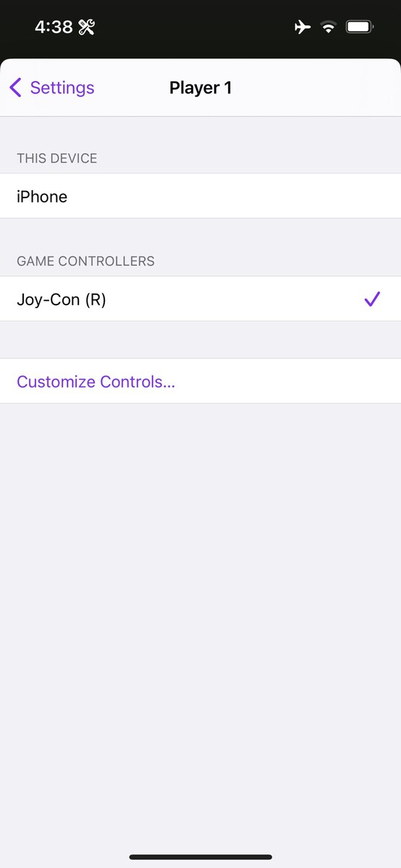Click the dark dimmed area above the sheet
Screen dimensions: 401x868
(200, 49)
